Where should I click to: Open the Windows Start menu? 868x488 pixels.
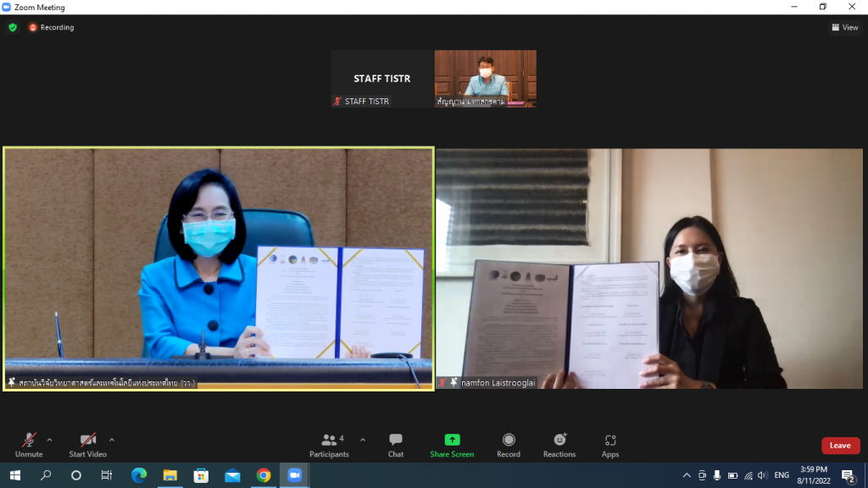point(15,475)
